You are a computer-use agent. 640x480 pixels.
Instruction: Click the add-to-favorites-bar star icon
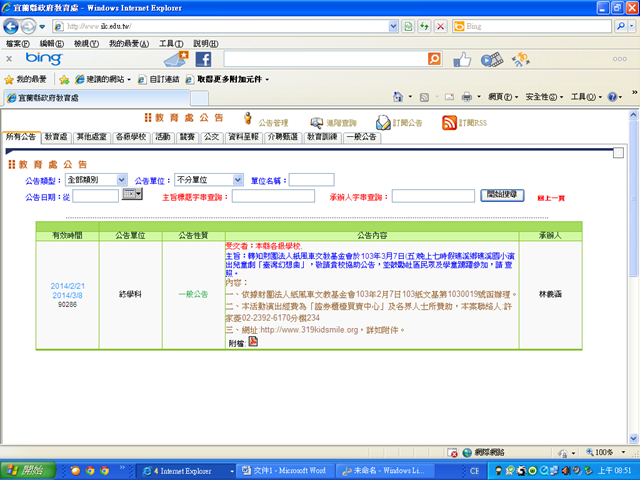64,80
